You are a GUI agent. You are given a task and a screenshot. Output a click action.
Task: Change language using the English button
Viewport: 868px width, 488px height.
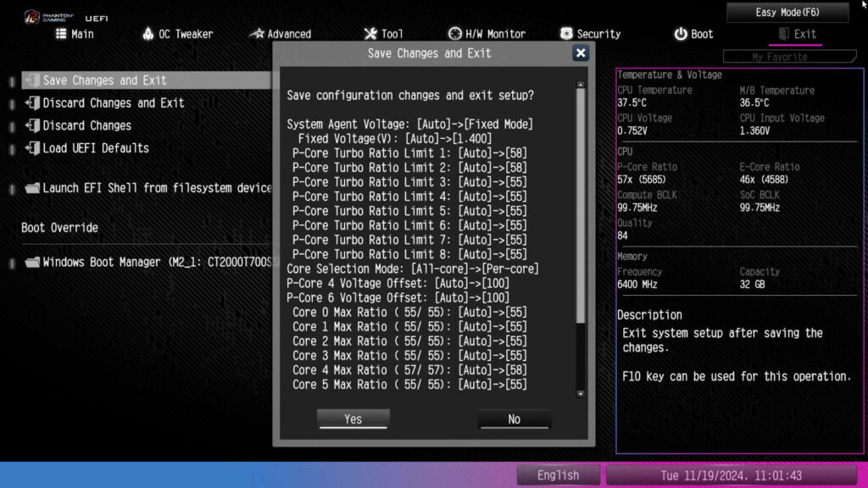[558, 475]
